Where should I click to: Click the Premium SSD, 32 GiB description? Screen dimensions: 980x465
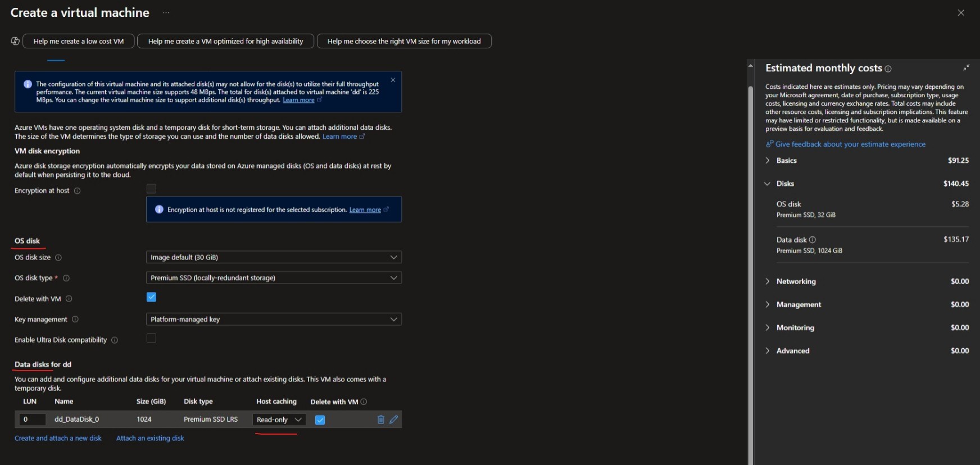[806, 215]
